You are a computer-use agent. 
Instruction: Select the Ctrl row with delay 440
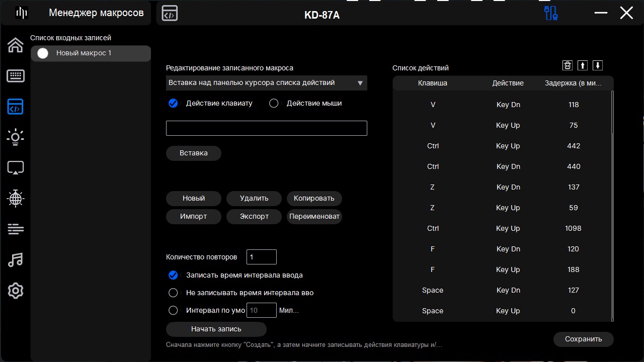502,166
